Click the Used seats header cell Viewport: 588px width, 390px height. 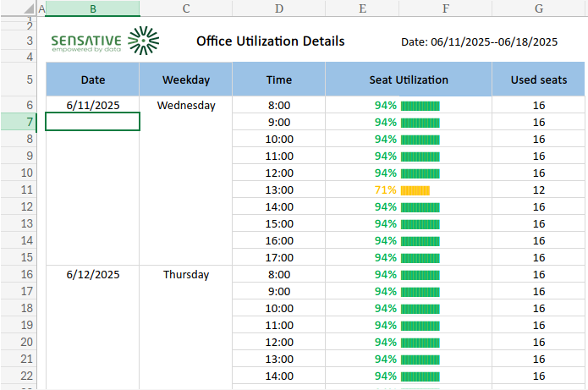point(539,80)
